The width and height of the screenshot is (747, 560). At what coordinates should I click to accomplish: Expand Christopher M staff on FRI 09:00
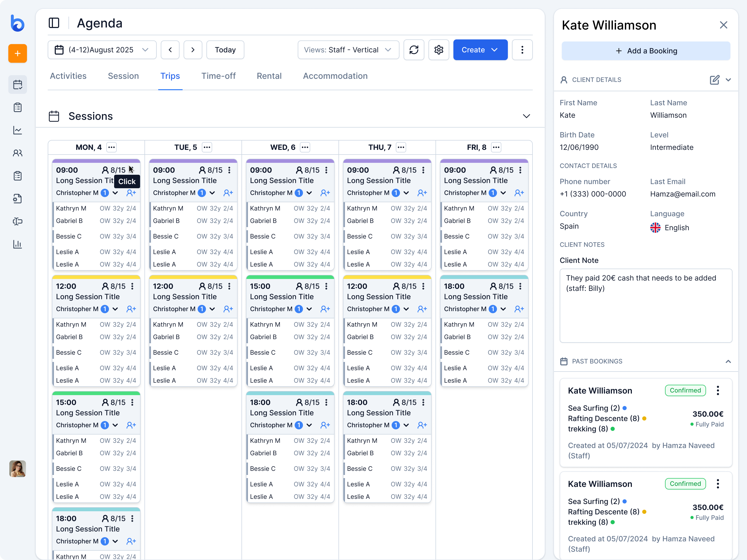tap(503, 193)
